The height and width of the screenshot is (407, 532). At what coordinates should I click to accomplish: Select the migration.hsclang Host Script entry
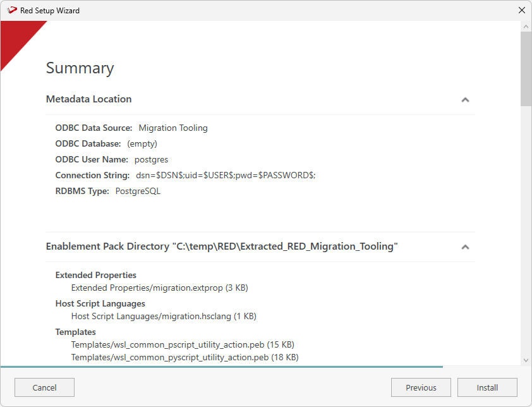point(164,316)
